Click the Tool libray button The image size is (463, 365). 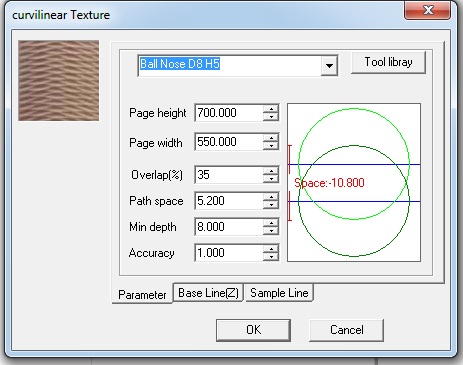click(388, 62)
